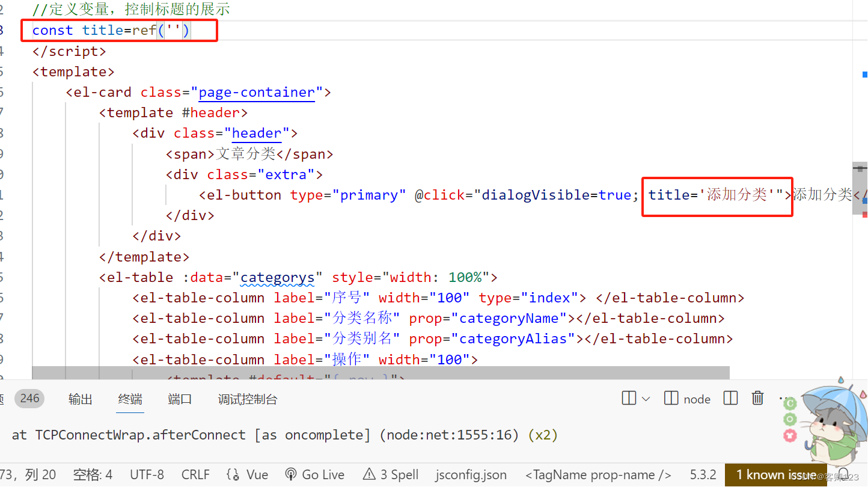Open the 3 Spell warnings
Viewport: 868px width, 487px height.
point(391,474)
